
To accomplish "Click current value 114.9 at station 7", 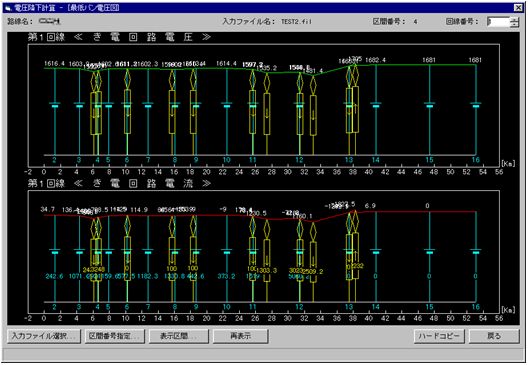I will (139, 210).
